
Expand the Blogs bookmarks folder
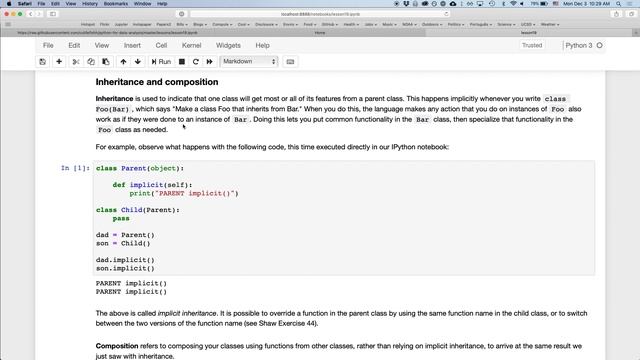[199, 24]
